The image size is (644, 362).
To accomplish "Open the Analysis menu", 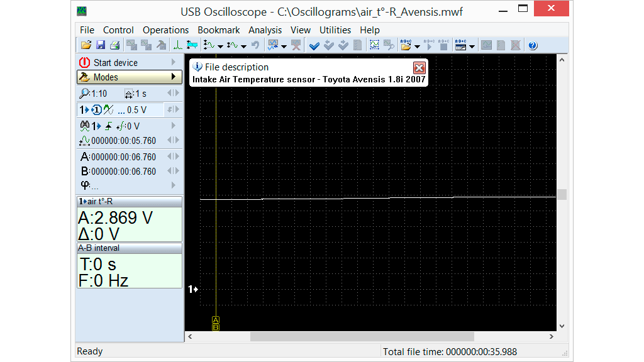I will [x=265, y=30].
